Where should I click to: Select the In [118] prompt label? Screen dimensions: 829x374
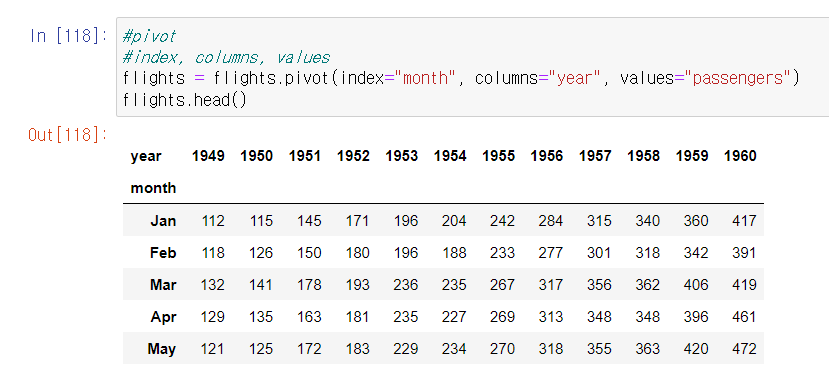(69, 37)
